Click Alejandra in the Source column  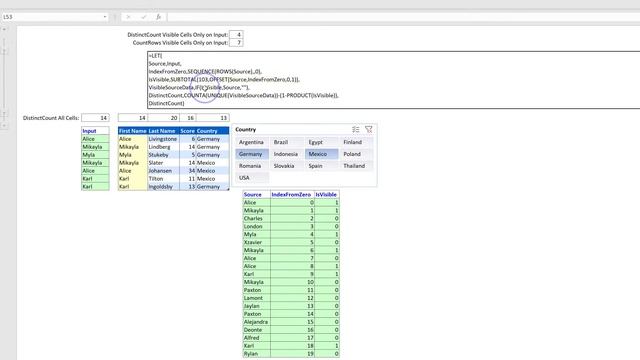point(256,322)
